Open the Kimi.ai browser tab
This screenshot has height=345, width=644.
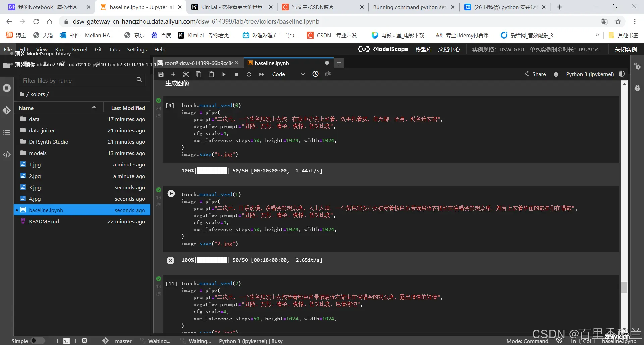click(x=232, y=7)
